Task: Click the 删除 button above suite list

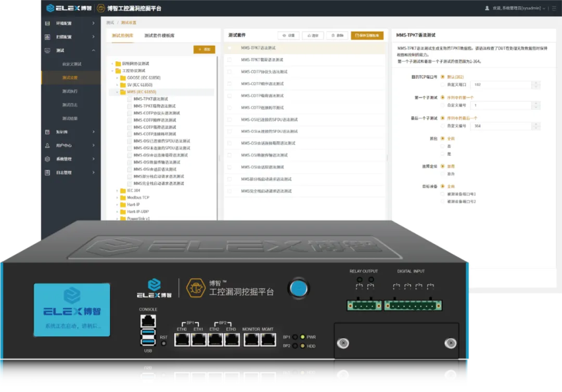Action: tap(337, 35)
